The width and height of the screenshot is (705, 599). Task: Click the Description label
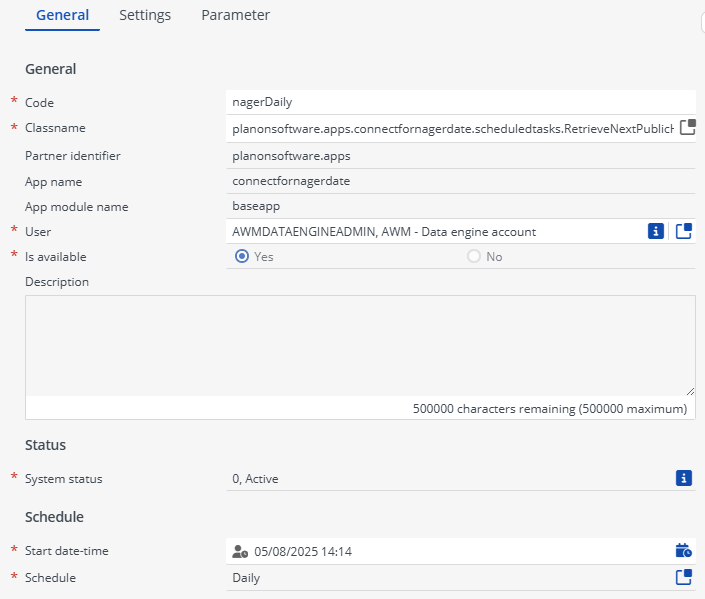pos(57,282)
